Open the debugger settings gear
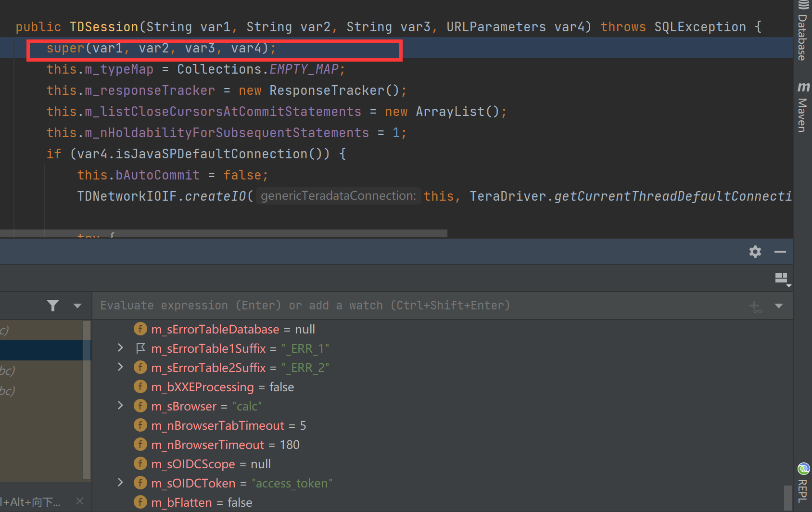Image resolution: width=812 pixels, height=512 pixels. click(x=755, y=252)
